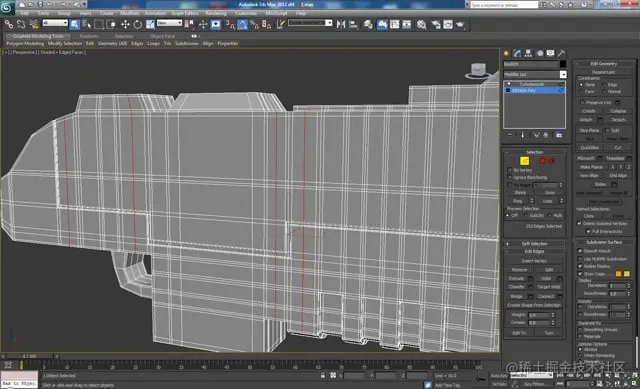Click the Insert Vertex button
This screenshot has height=389, width=640.
point(534,261)
